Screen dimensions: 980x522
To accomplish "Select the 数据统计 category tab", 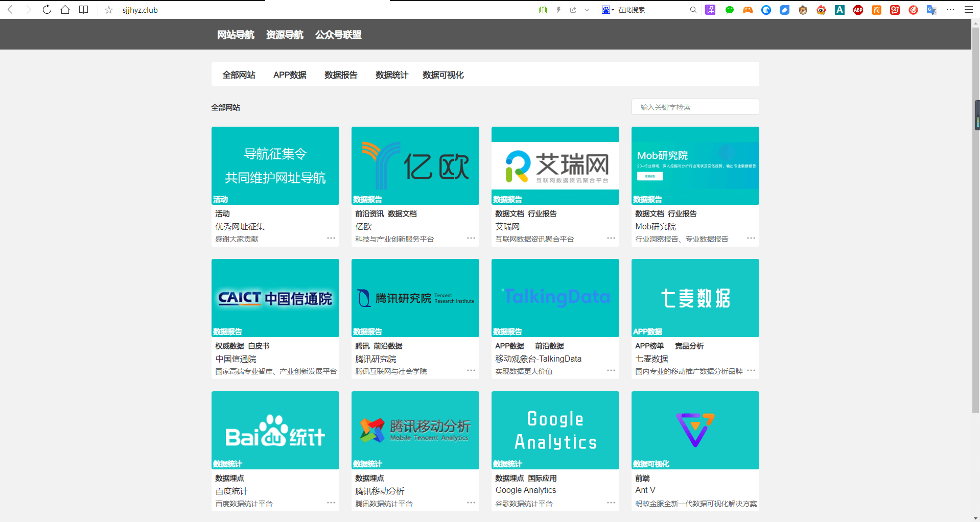I will pos(392,75).
